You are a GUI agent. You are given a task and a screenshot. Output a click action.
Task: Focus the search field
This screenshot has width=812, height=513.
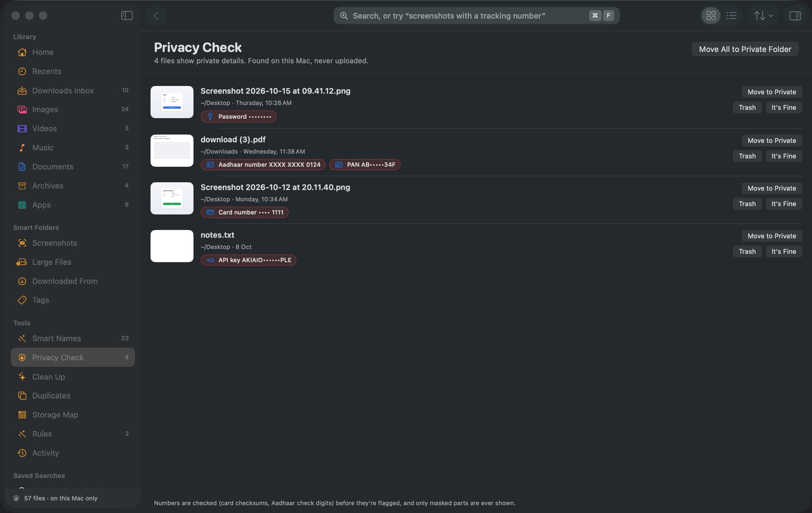476,16
